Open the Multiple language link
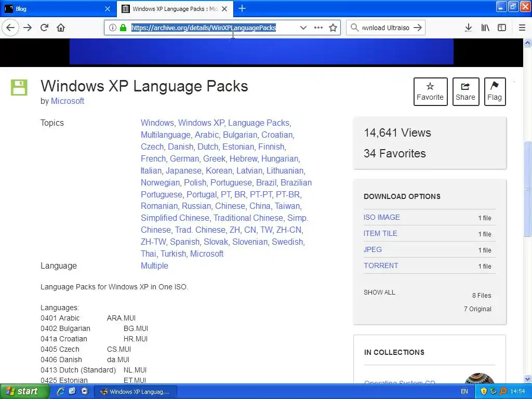The height and width of the screenshot is (399, 532). [x=154, y=265]
